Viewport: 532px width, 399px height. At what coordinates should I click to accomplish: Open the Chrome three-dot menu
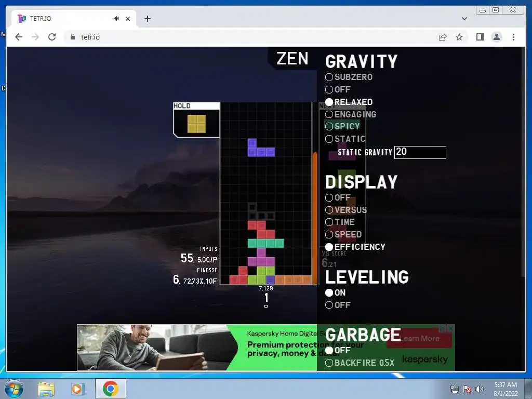click(x=513, y=37)
